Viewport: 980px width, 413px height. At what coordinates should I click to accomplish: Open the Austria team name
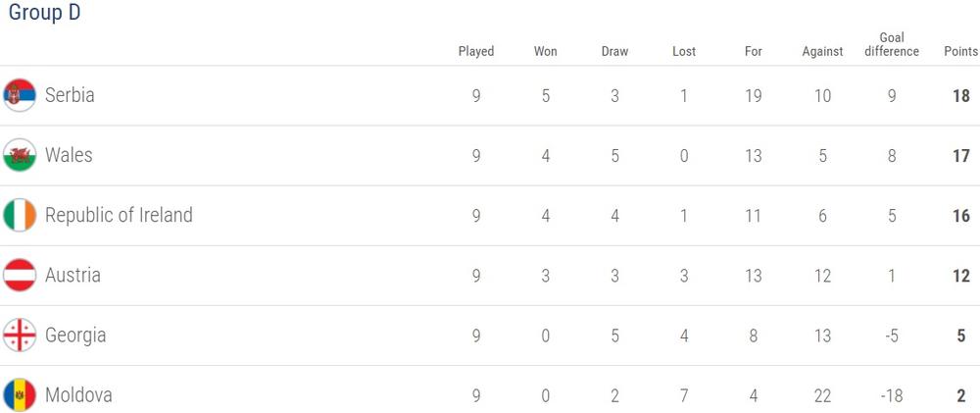click(73, 275)
